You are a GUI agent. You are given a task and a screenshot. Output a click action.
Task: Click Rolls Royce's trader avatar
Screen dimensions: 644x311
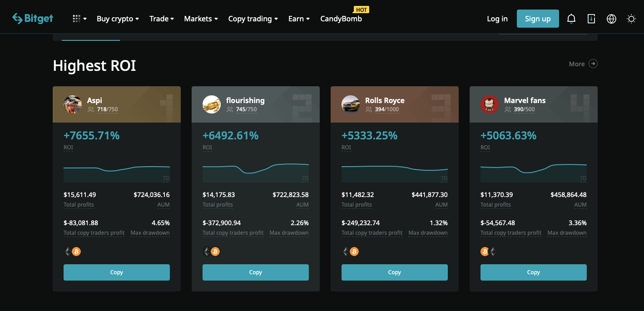coord(350,104)
